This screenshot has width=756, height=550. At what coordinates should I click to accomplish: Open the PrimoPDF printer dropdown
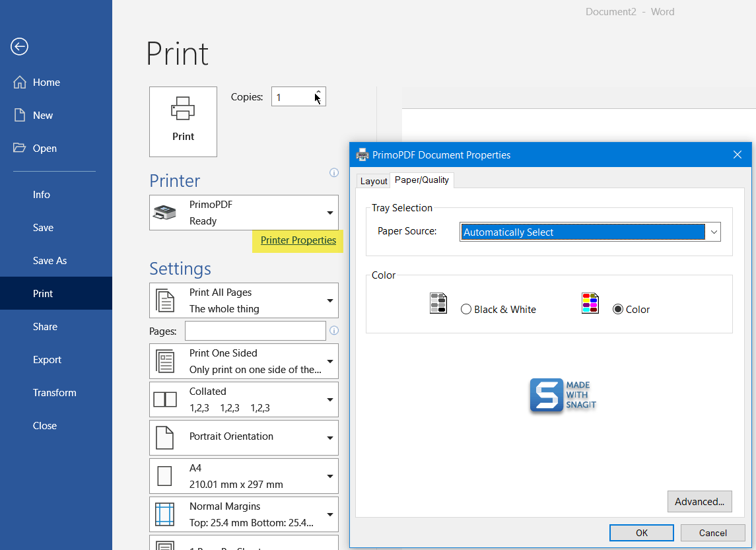[329, 213]
